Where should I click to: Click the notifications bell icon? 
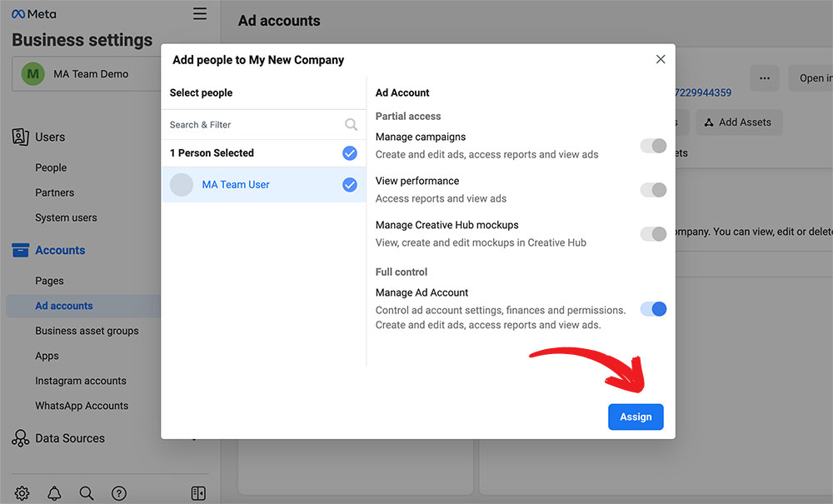coord(54,493)
